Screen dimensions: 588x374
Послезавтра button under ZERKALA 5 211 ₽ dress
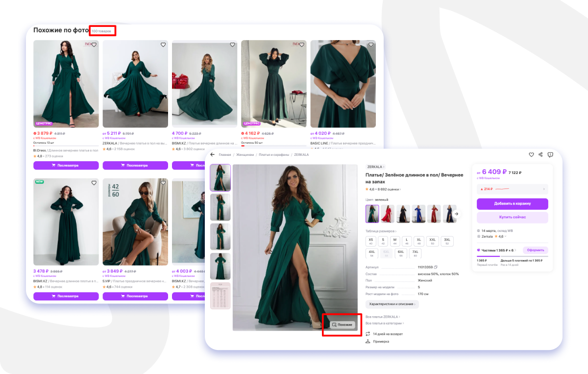tap(135, 165)
